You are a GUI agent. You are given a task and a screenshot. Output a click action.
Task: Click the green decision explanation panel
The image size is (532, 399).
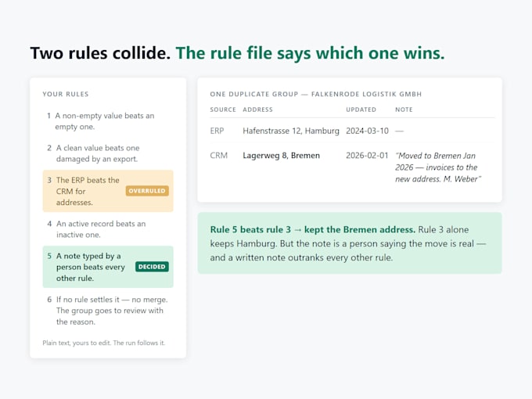(350, 243)
